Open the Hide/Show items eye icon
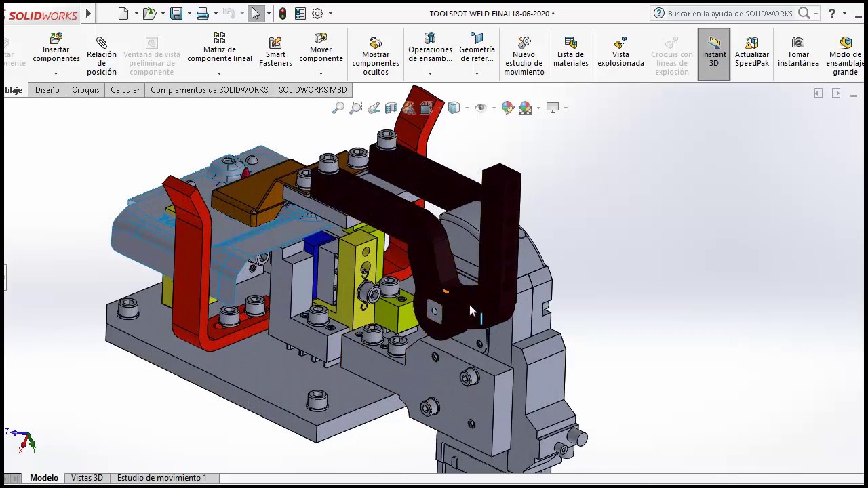Screen dimensions: 868x488 click(x=481, y=108)
